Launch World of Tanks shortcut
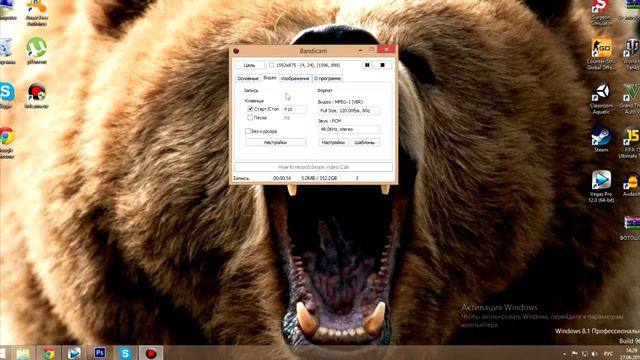 coord(632,53)
